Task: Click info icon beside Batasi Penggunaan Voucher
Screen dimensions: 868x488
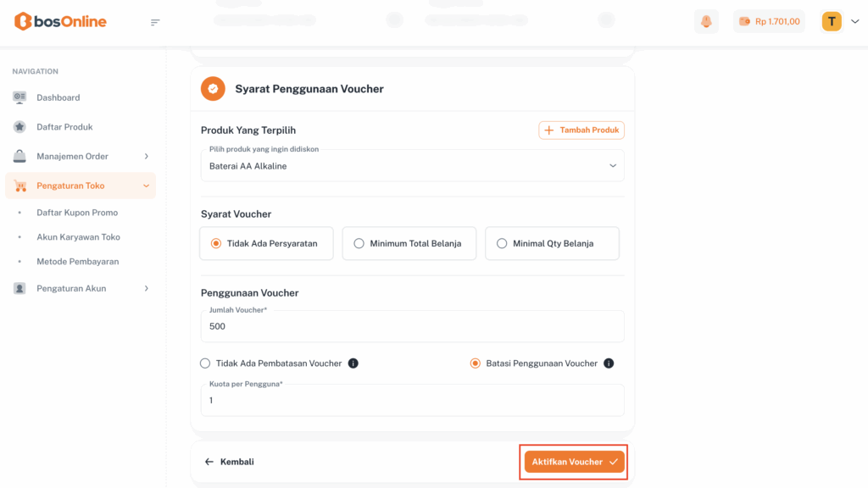Action: point(609,363)
